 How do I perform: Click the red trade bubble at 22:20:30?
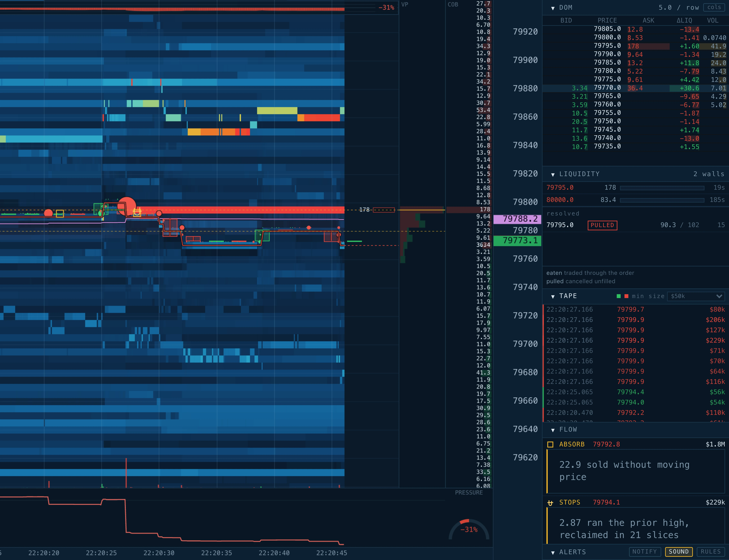coord(159,213)
